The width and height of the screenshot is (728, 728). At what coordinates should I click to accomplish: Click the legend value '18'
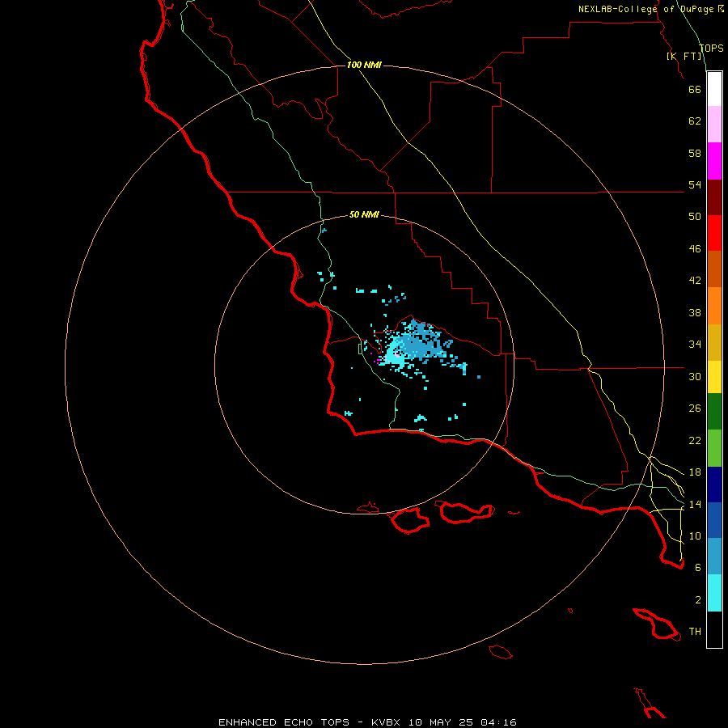695,472
